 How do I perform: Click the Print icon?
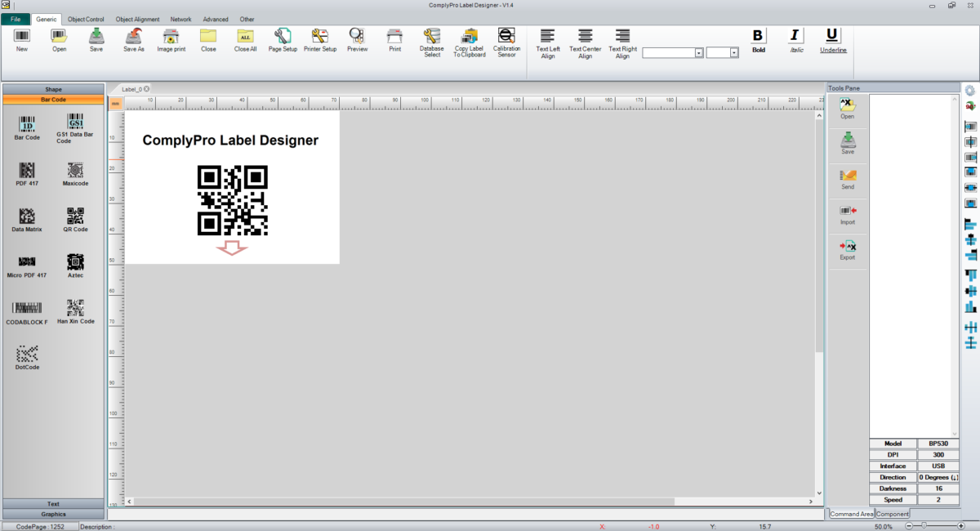(x=394, y=40)
